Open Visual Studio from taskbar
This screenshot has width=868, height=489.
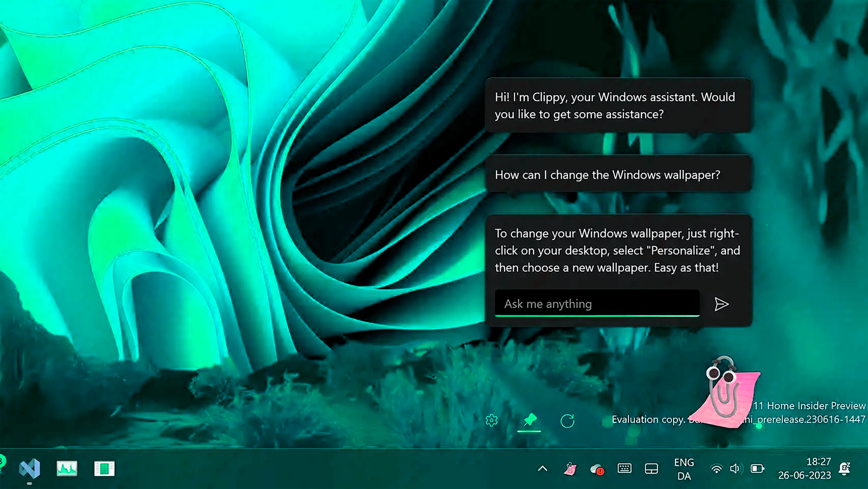click(29, 469)
